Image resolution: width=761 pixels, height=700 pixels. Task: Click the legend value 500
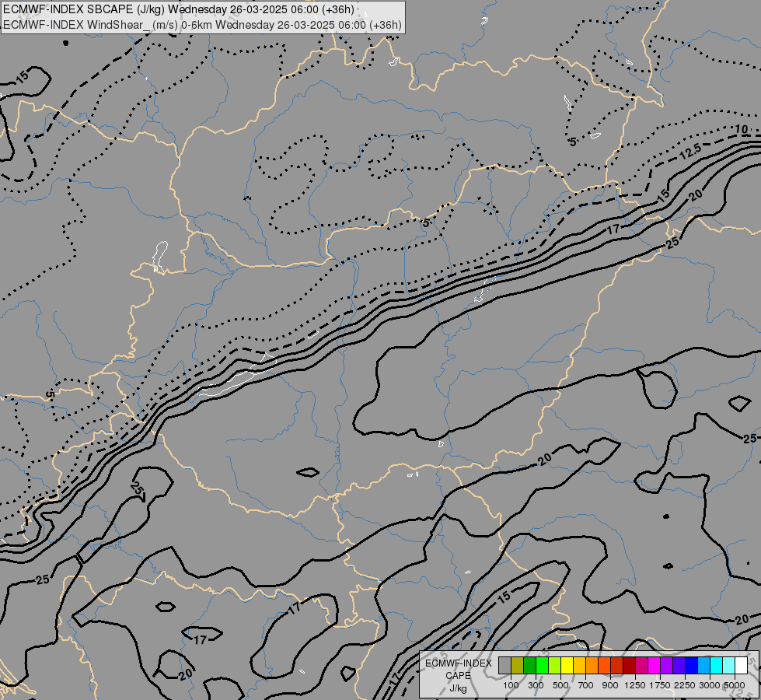point(560,685)
